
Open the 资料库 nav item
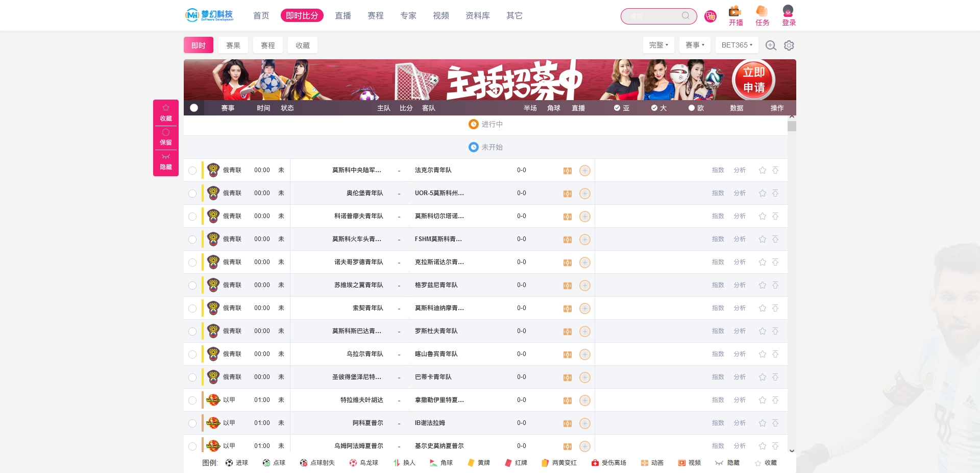tap(478, 16)
